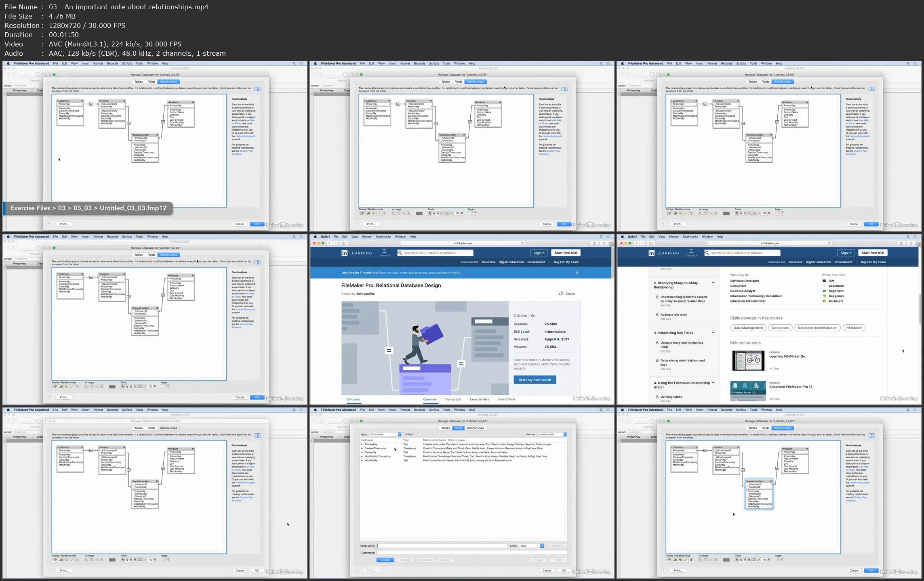This screenshot has height=581, width=924.
Task: Open the 'View by: custom order' dropdown
Action: 552,434
